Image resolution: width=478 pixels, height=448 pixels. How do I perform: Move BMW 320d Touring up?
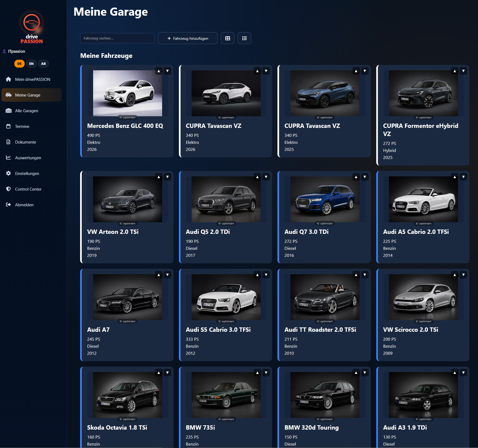356,373
